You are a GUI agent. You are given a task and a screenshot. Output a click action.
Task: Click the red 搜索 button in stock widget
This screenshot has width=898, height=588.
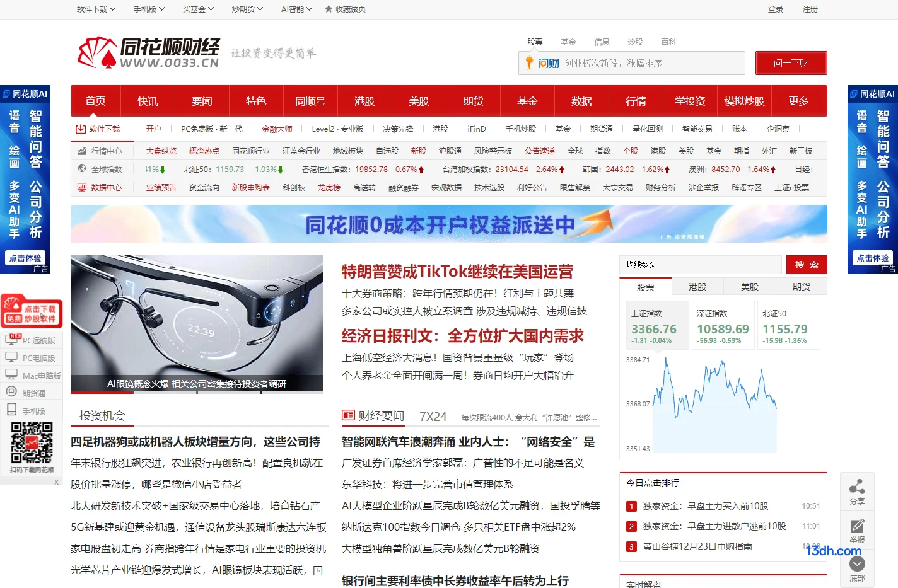807,265
